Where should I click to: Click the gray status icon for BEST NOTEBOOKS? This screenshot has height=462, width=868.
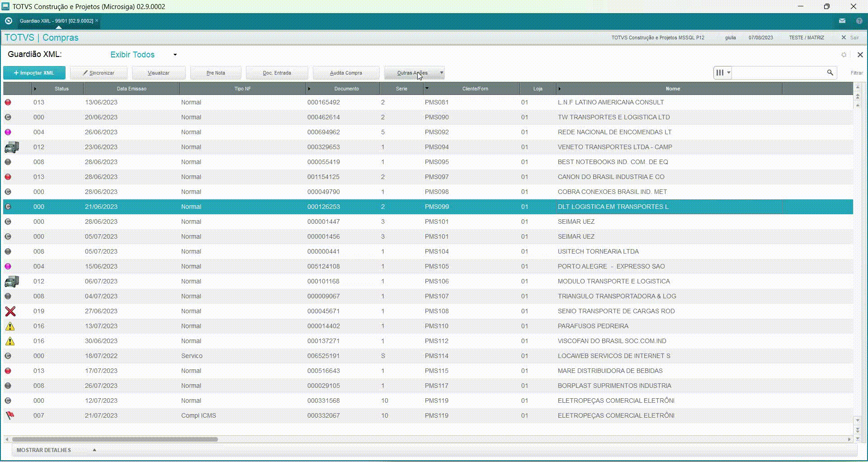[x=8, y=162]
